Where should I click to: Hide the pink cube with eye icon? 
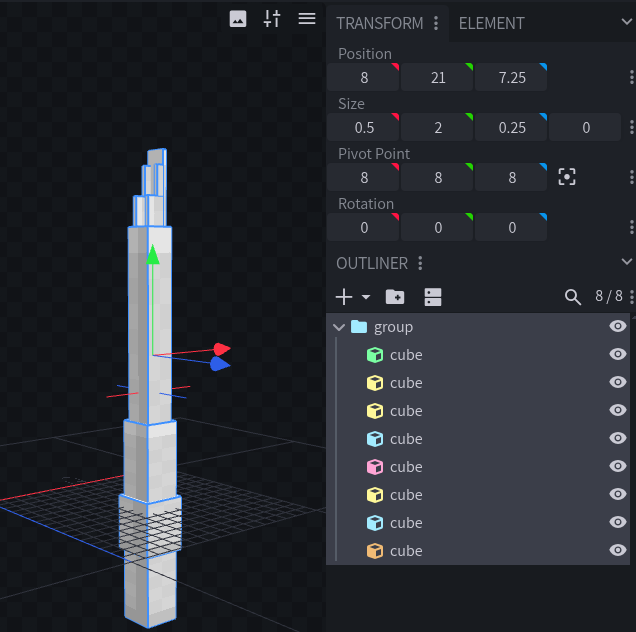(x=618, y=466)
